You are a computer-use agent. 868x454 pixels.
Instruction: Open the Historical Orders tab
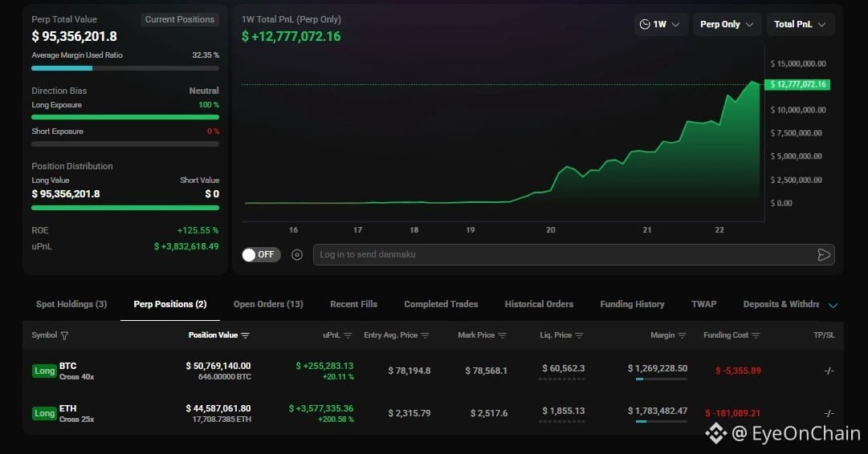tap(539, 304)
